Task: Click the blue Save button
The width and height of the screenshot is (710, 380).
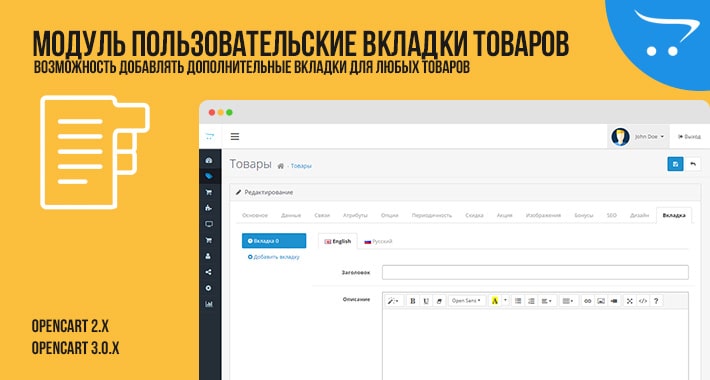Action: (675, 164)
